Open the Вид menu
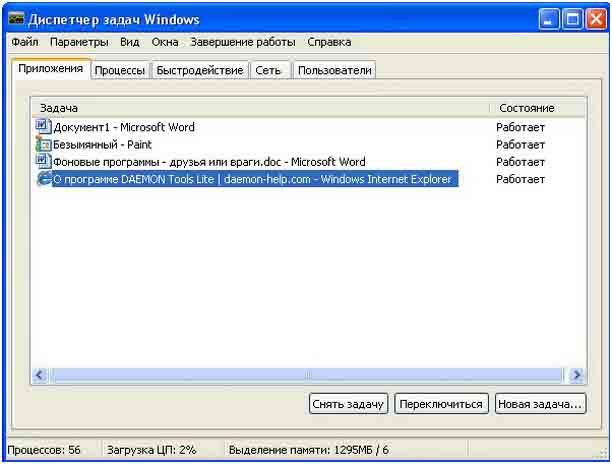The width and height of the screenshot is (612, 464). [130, 42]
